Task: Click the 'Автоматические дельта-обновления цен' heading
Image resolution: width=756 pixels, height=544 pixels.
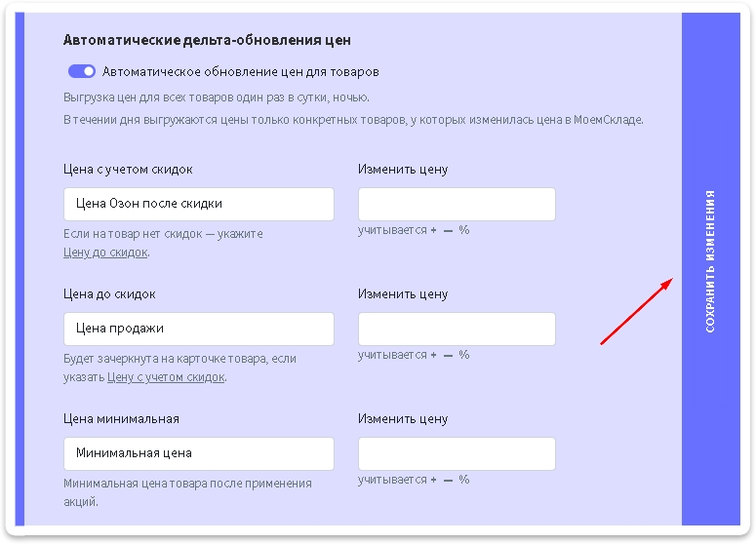Action: coord(207,40)
